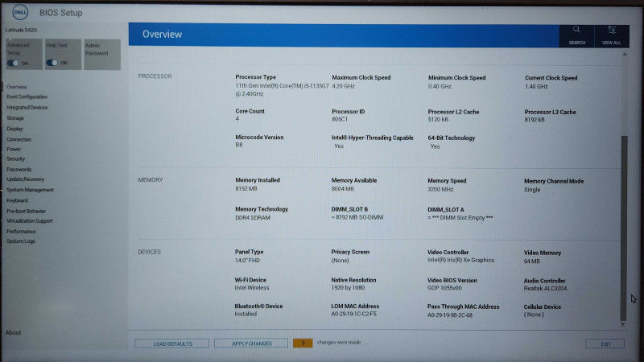This screenshot has width=644, height=362.
Task: Click the Apply Changes button
Action: (x=251, y=343)
